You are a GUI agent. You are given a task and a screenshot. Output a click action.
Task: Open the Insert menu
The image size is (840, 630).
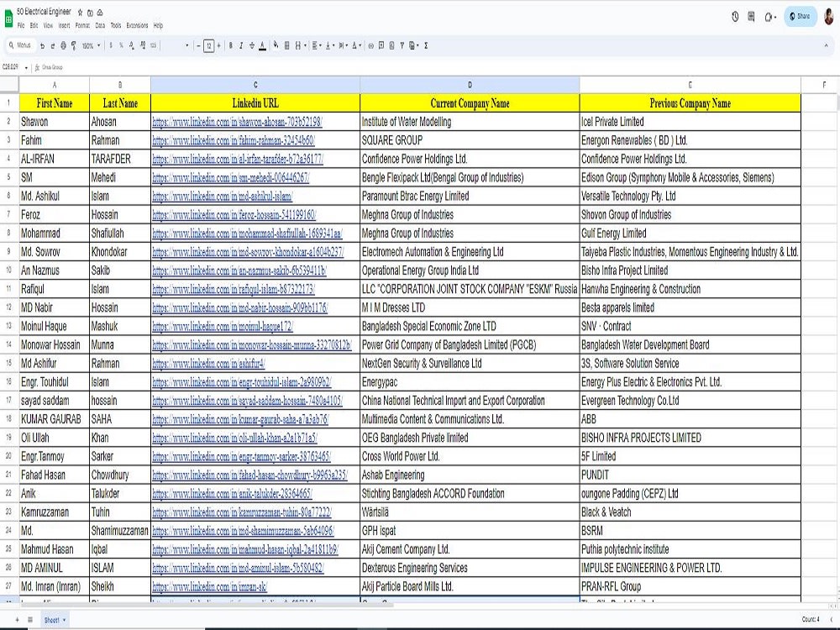pos(65,25)
